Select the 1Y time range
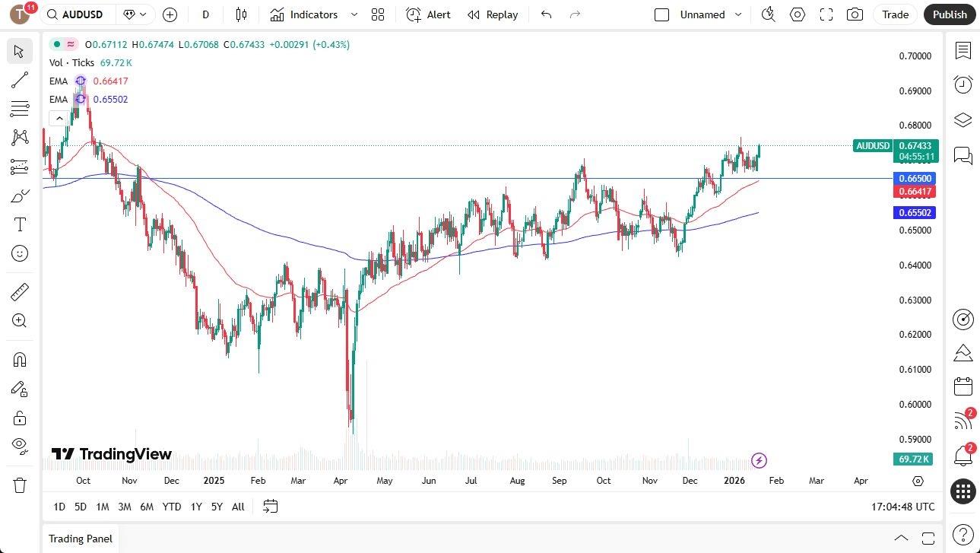980x553 pixels. pos(195,506)
